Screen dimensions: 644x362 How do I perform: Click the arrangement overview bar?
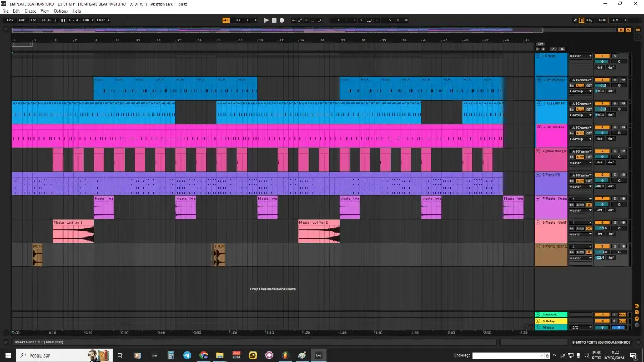[x=277, y=30]
